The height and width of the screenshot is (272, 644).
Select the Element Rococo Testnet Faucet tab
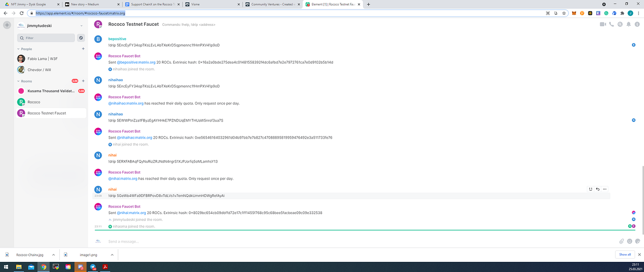333,4
